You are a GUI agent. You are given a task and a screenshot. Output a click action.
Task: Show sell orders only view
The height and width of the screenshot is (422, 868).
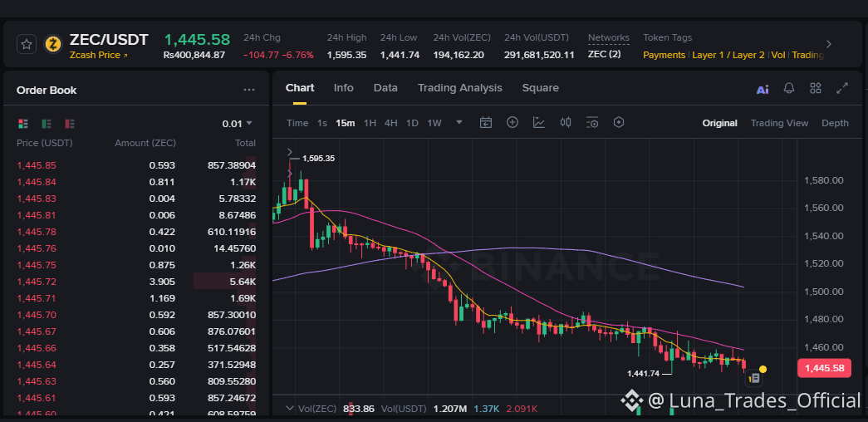point(70,124)
